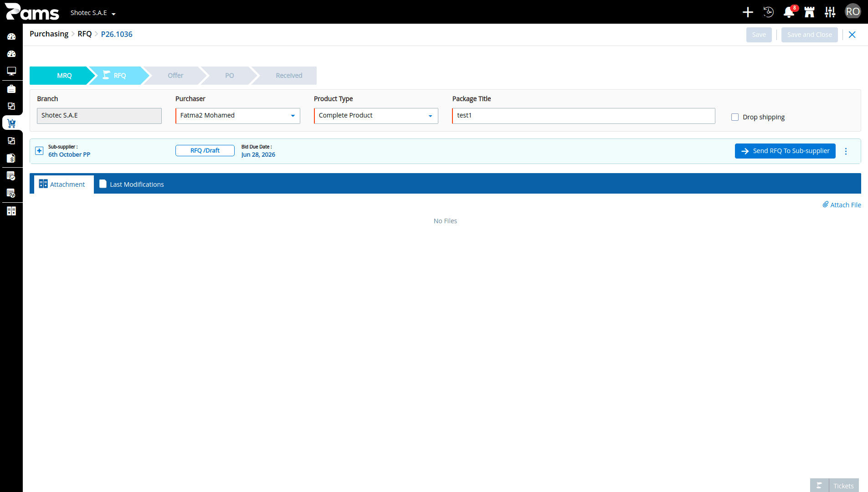The height and width of the screenshot is (492, 868).
Task: Click into the Package Title field
Action: [x=583, y=116]
